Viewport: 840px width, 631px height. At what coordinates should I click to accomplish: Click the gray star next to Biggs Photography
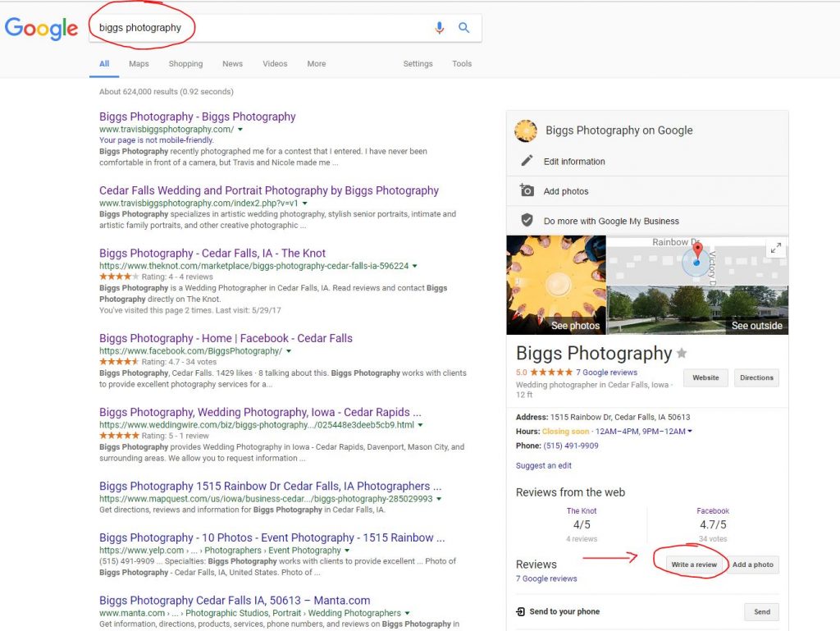682,353
